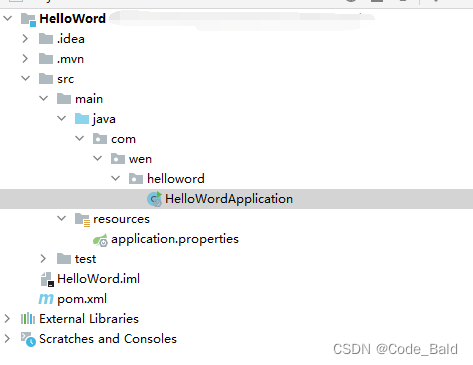The height and width of the screenshot is (365, 473).
Task: Collapse the wen package arrow
Action: point(97,158)
